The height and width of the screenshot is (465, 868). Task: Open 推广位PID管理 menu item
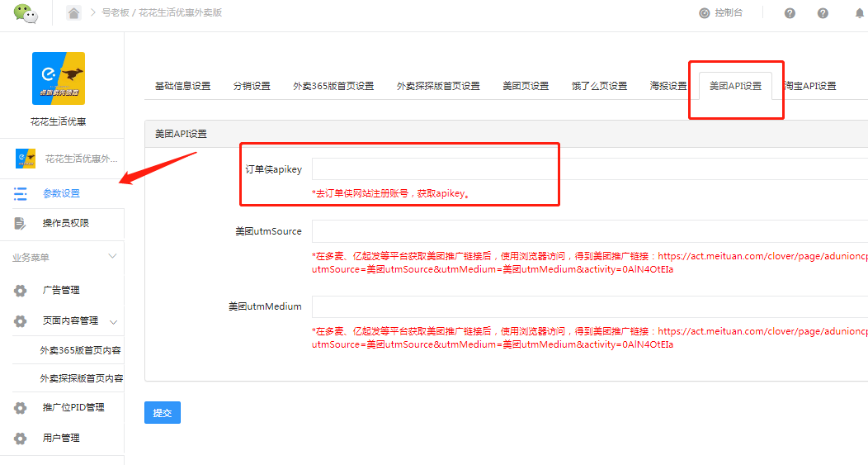tap(73, 407)
